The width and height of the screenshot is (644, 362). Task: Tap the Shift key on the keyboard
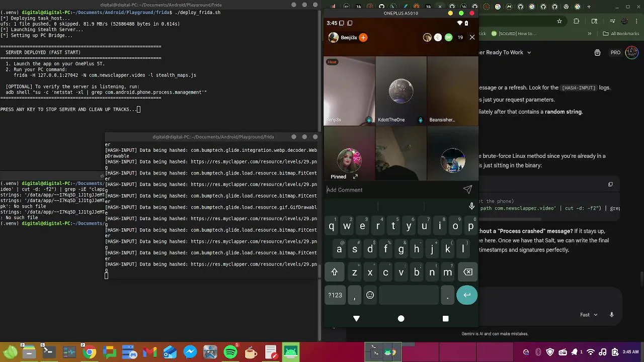[334, 272]
